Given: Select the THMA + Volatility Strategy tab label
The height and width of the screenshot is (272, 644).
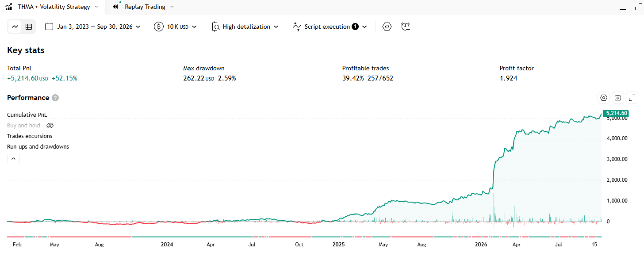Looking at the screenshot, I should coord(54,7).
